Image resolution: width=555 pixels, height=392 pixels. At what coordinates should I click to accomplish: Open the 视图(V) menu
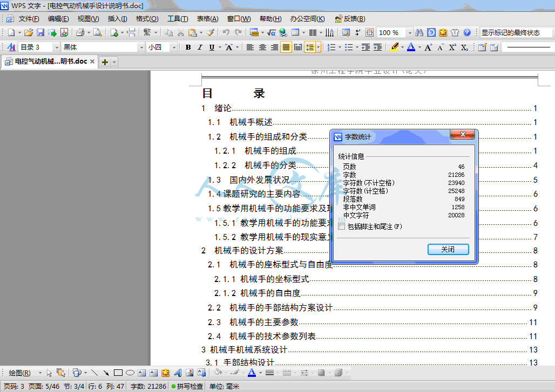(88, 19)
